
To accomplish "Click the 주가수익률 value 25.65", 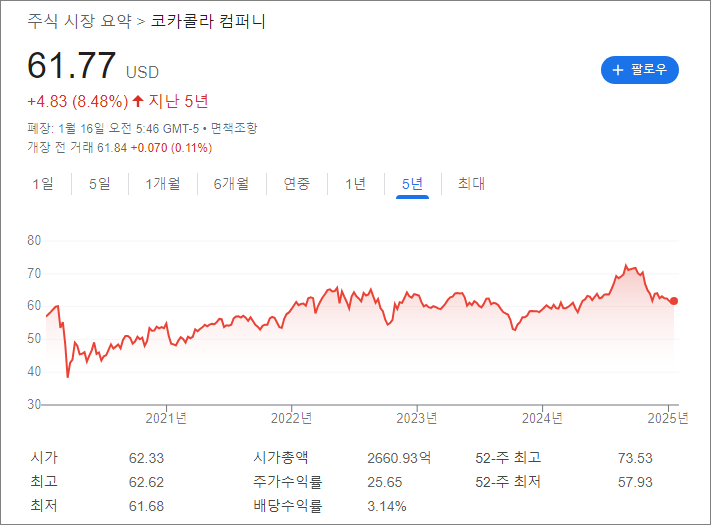I will (x=385, y=482).
